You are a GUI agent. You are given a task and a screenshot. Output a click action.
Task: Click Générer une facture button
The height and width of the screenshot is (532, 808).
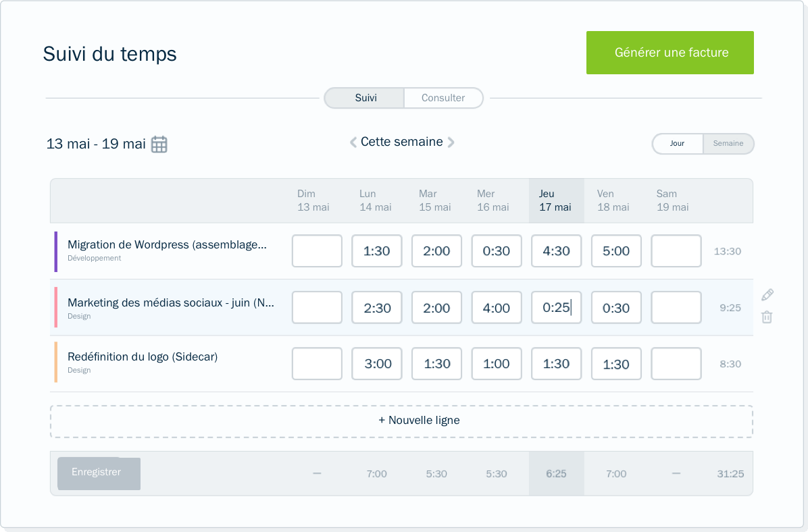pos(670,53)
